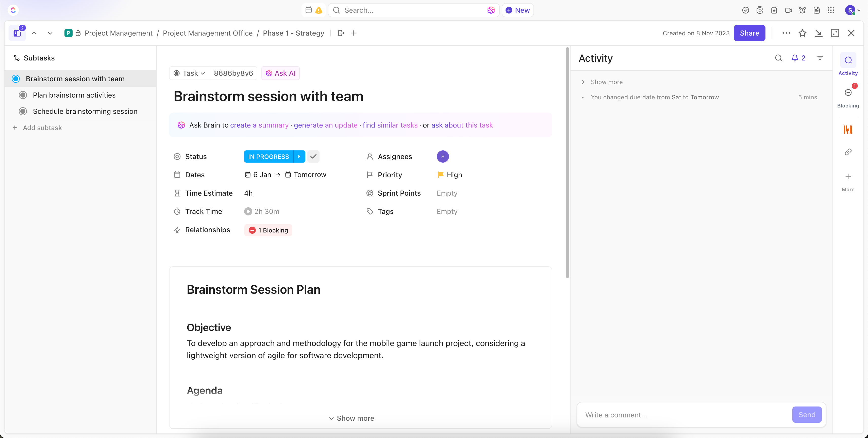Open the Blocking relationships sidebar icon
Viewport: 868px width, 438px height.
848,93
